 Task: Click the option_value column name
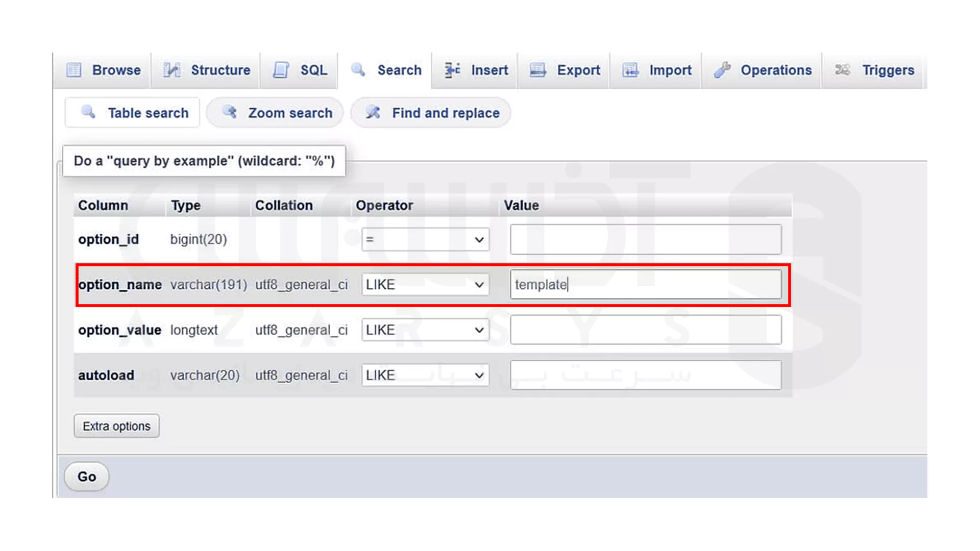tap(119, 330)
